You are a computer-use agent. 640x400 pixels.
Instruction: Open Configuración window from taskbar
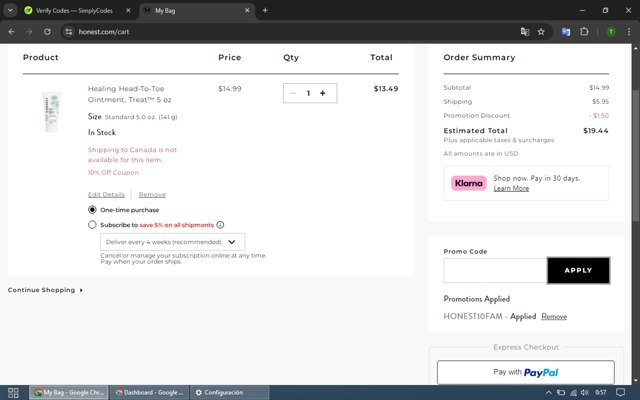[230, 393]
